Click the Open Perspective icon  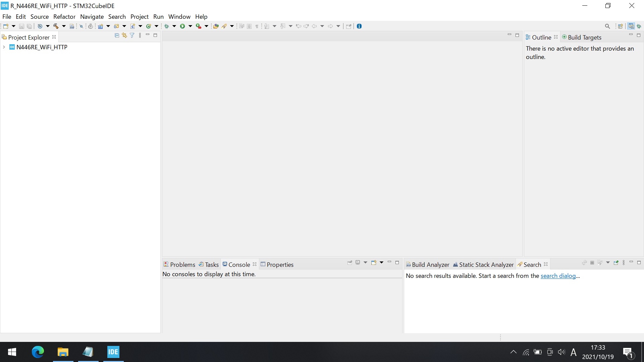pyautogui.click(x=620, y=26)
